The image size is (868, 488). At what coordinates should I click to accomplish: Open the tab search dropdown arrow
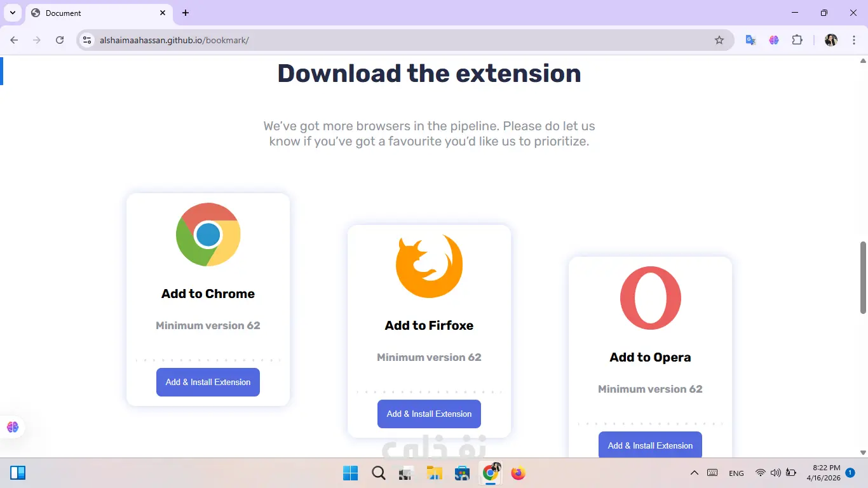tap(13, 13)
